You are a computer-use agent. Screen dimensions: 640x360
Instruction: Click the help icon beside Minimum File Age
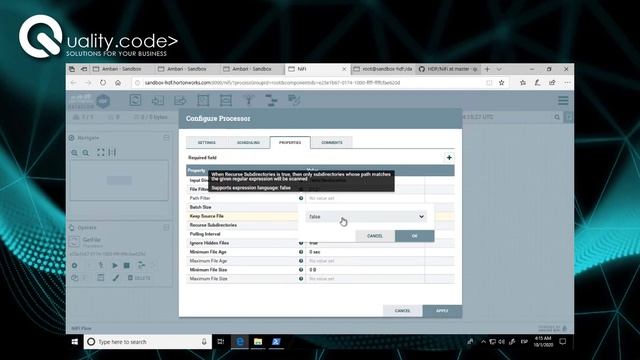301,252
